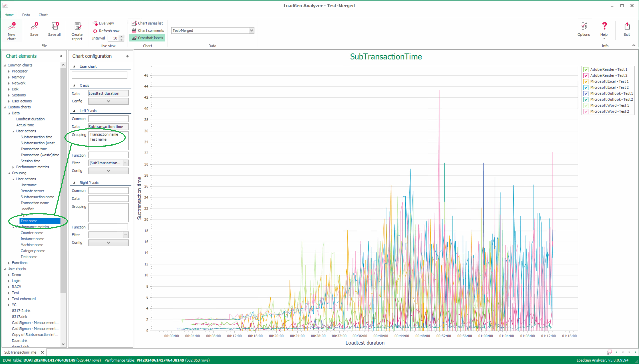Click the Right Y axis Data field
Image resolution: width=639 pixels, height=364 pixels.
pyautogui.click(x=108, y=199)
